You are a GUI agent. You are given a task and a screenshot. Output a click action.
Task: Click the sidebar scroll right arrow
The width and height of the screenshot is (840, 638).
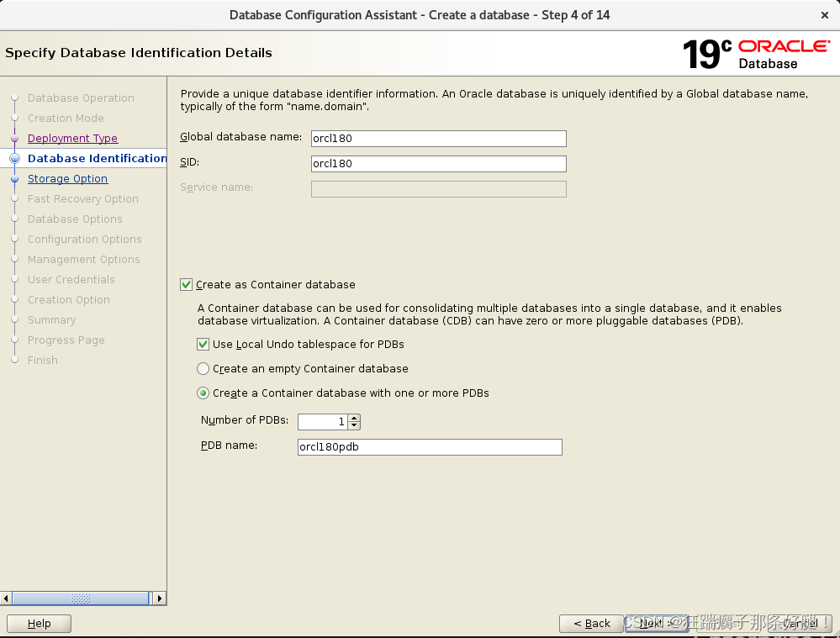(160, 598)
